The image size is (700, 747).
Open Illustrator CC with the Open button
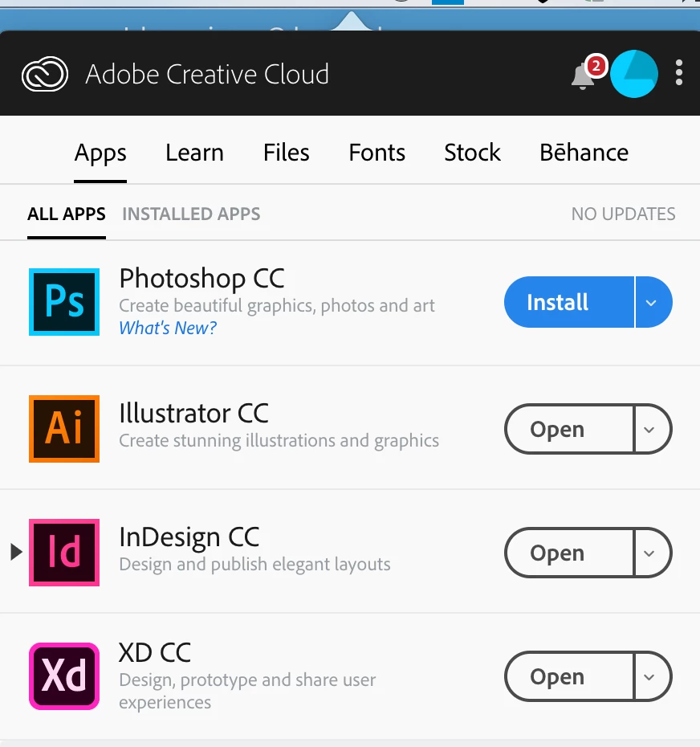coord(569,429)
